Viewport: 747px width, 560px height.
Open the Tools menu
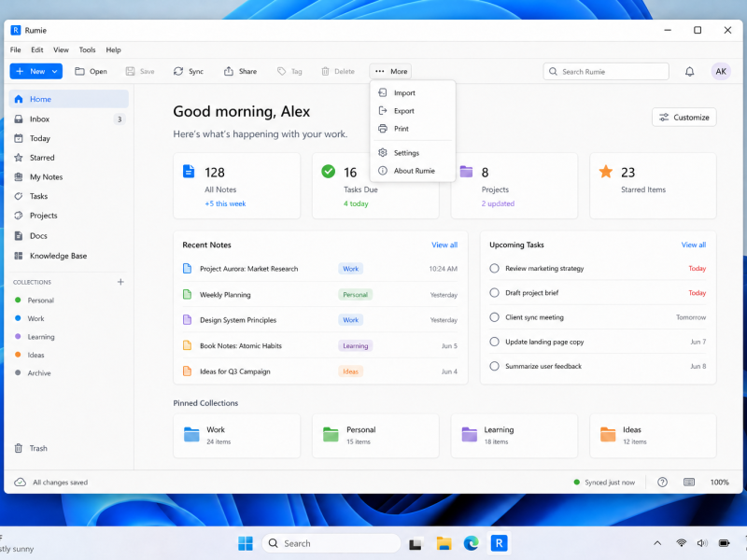[87, 49]
